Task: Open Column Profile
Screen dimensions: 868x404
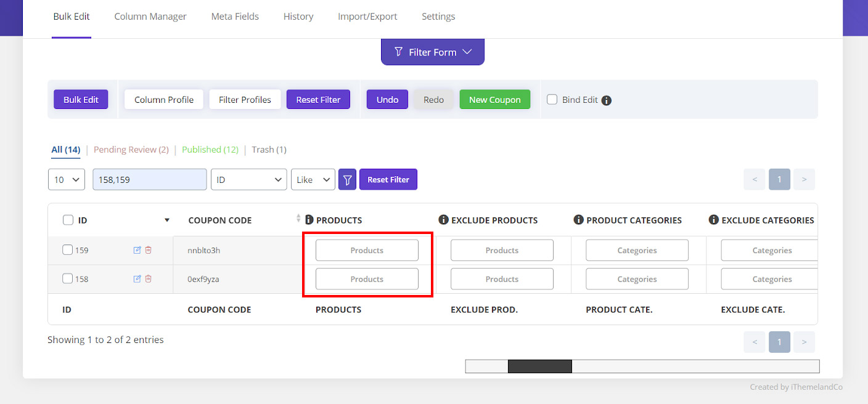Action: (x=164, y=100)
